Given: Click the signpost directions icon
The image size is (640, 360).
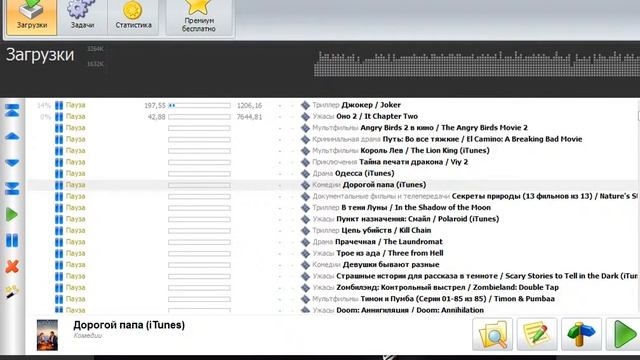Looking at the screenshot, I should tap(581, 335).
